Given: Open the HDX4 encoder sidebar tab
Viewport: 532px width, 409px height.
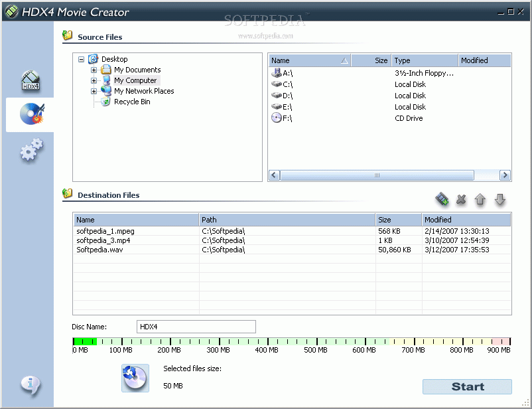Looking at the screenshot, I should tap(31, 80).
